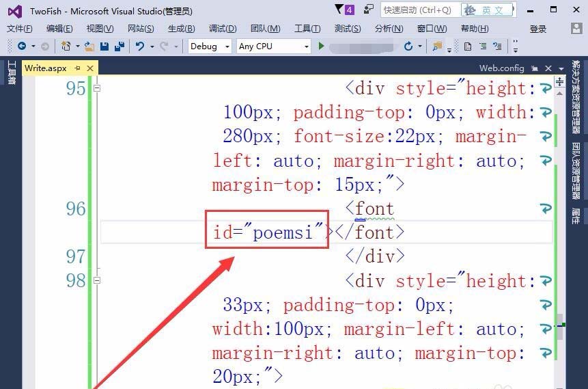Open the 分析(N) menu
Image resolution: width=588 pixels, height=389 pixels.
click(389, 29)
